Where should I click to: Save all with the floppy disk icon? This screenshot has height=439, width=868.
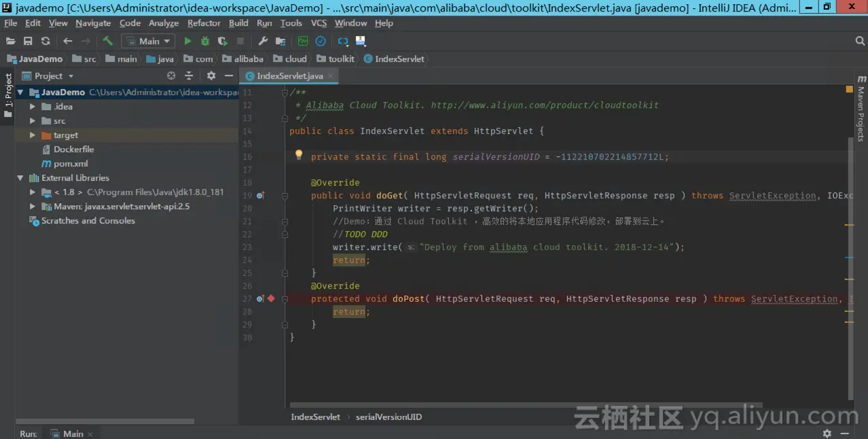click(x=28, y=41)
